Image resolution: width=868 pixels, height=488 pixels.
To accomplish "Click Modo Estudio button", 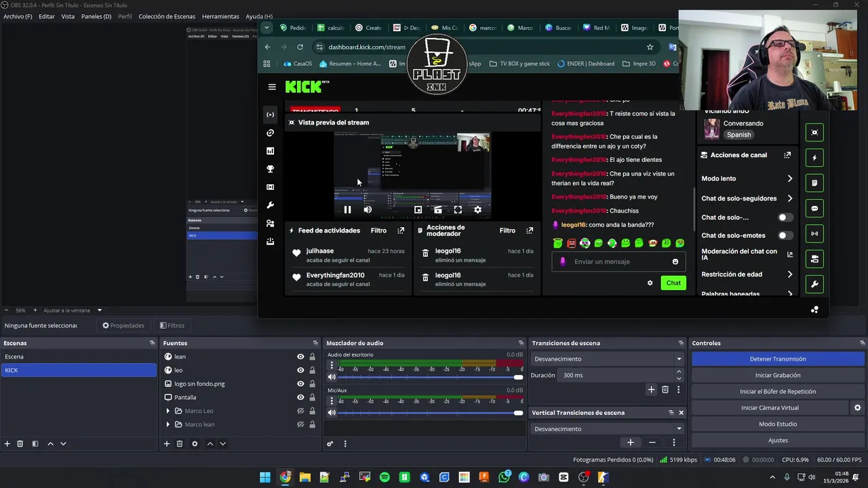I will coord(778,424).
